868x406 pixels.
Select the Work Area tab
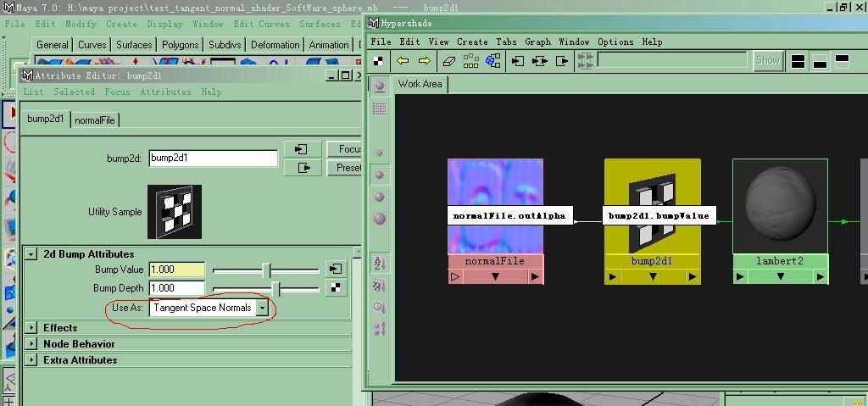tap(420, 84)
